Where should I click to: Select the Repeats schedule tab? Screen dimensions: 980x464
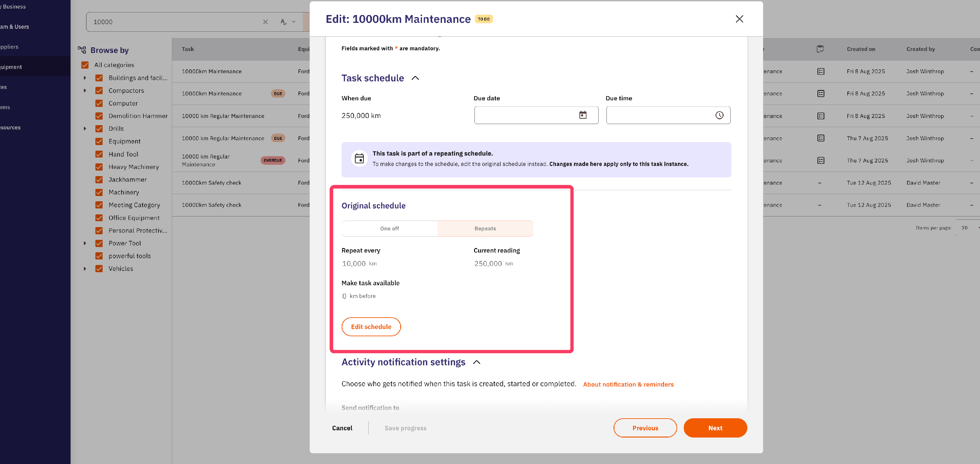[x=485, y=228]
